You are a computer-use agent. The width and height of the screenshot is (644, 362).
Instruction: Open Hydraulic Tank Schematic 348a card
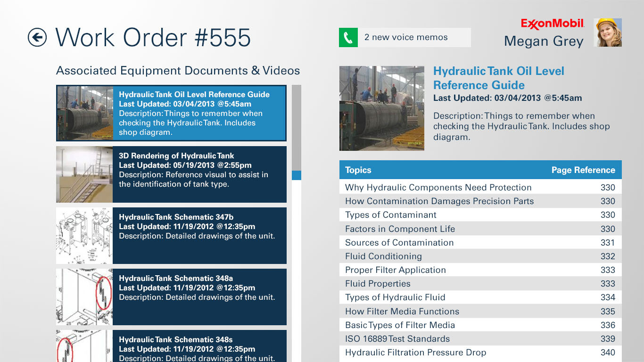[x=171, y=297]
